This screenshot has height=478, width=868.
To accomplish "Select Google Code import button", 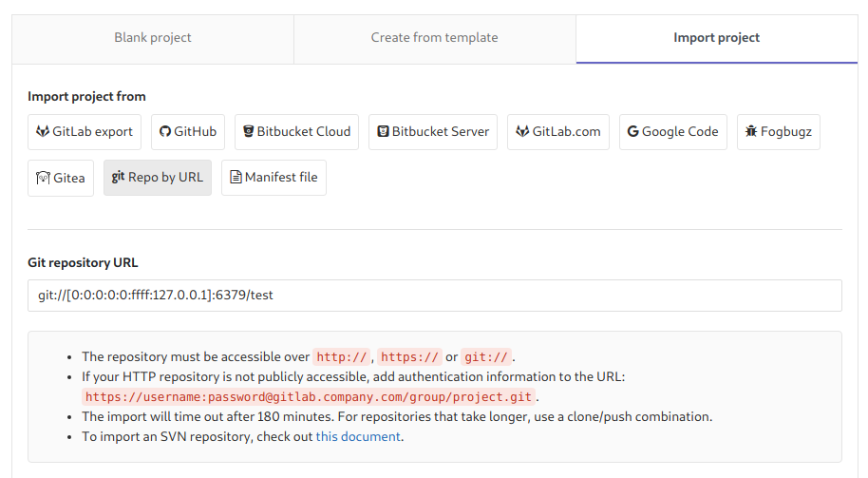I will pos(673,132).
